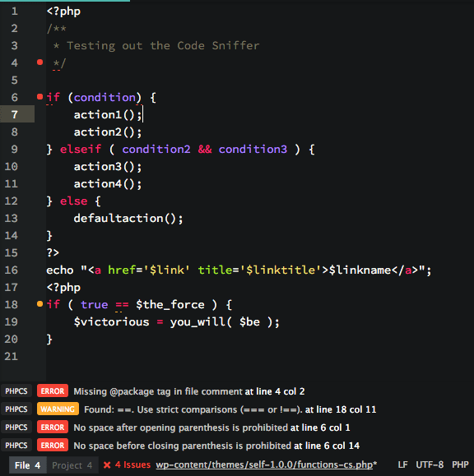Click '$victorious' variable on line 19
This screenshot has width=474, height=476.
(112, 321)
